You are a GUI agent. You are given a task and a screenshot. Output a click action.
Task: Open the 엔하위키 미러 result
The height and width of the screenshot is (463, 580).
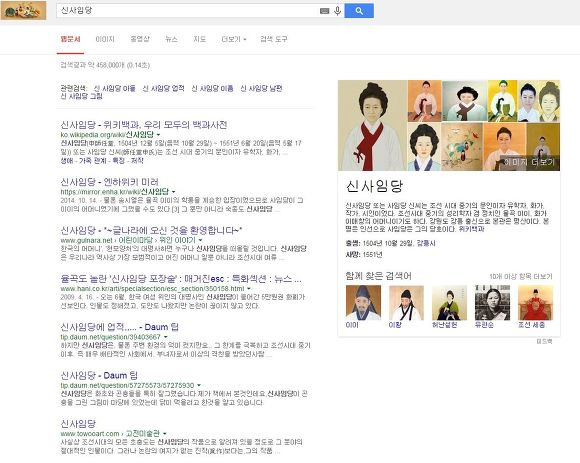[109, 182]
